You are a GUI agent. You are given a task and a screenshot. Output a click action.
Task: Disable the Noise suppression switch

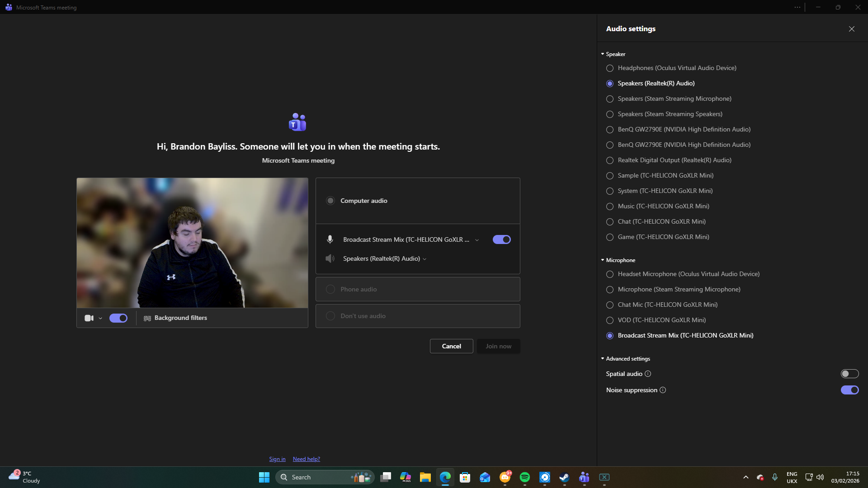pyautogui.click(x=849, y=390)
